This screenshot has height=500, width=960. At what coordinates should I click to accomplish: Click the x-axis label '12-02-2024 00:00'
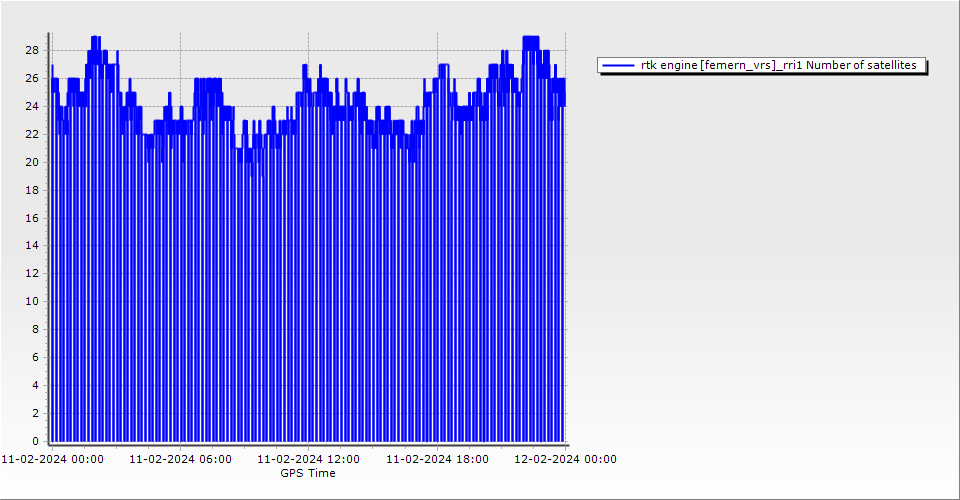pos(565,460)
